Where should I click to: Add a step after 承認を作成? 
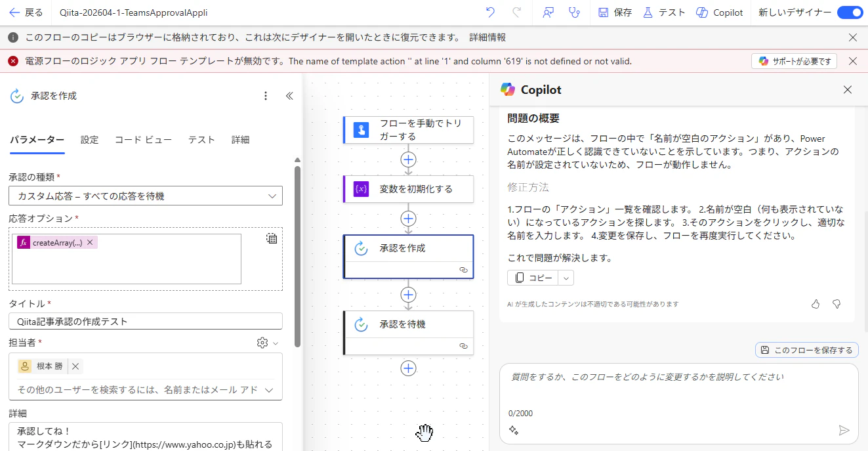pyautogui.click(x=408, y=294)
